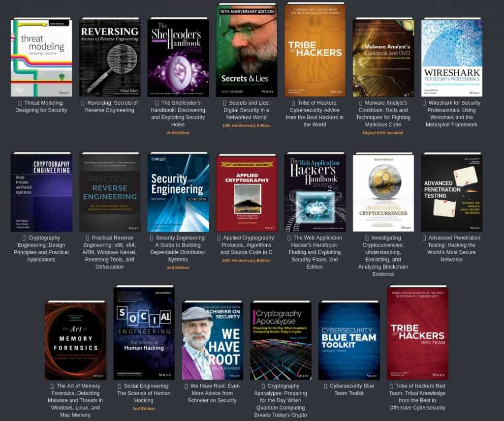Click 'Tribe of Hackers: Cybersecurity Advice' title
Screen dimensions: 504x421
[x=315, y=114]
